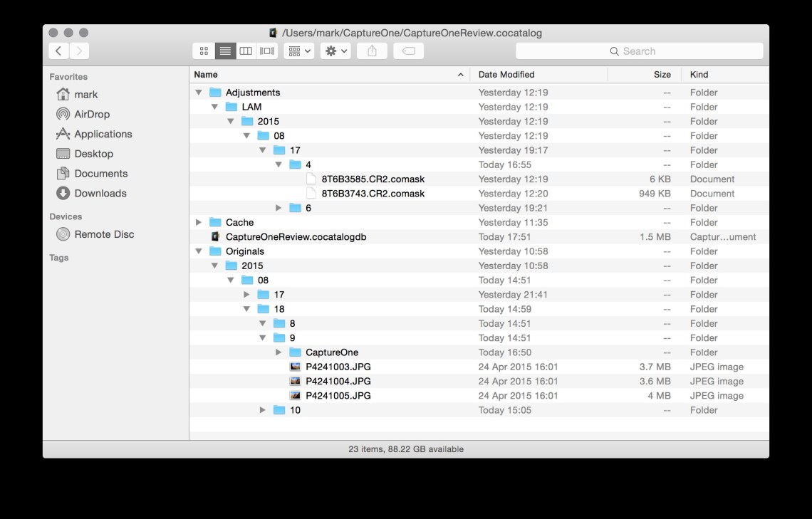Open the action gear dropdown menu
The width and height of the screenshot is (812, 519).
(335, 51)
